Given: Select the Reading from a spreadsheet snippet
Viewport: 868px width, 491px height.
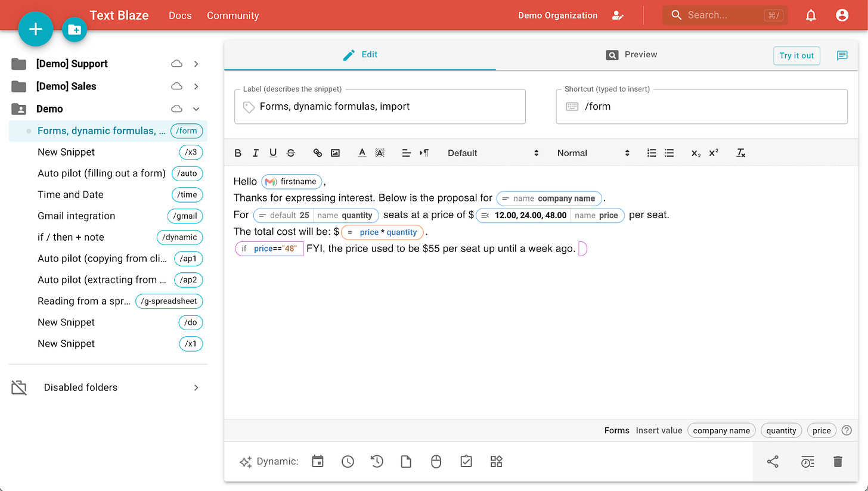Looking at the screenshot, I should tap(108, 301).
